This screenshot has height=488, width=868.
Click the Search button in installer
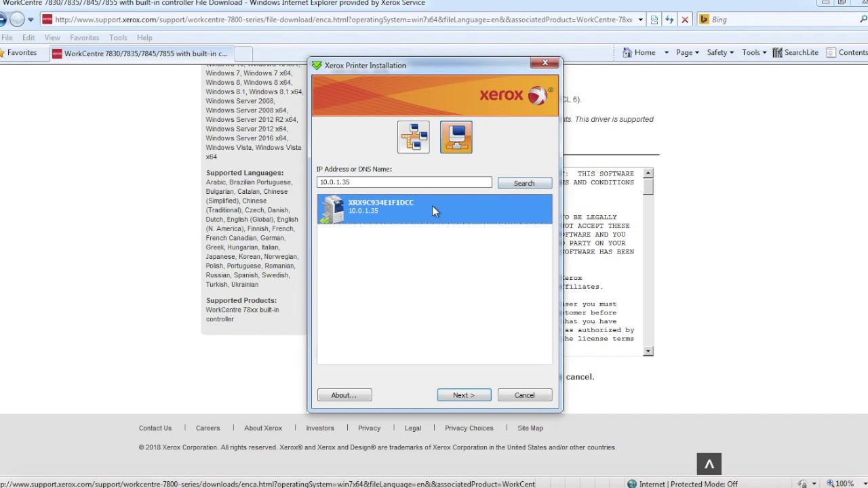tap(524, 183)
